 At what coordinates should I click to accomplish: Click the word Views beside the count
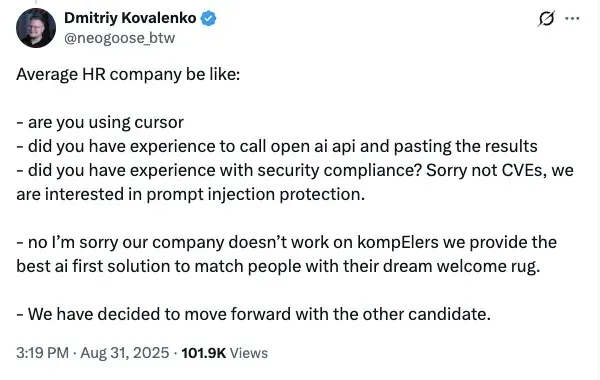tap(249, 353)
